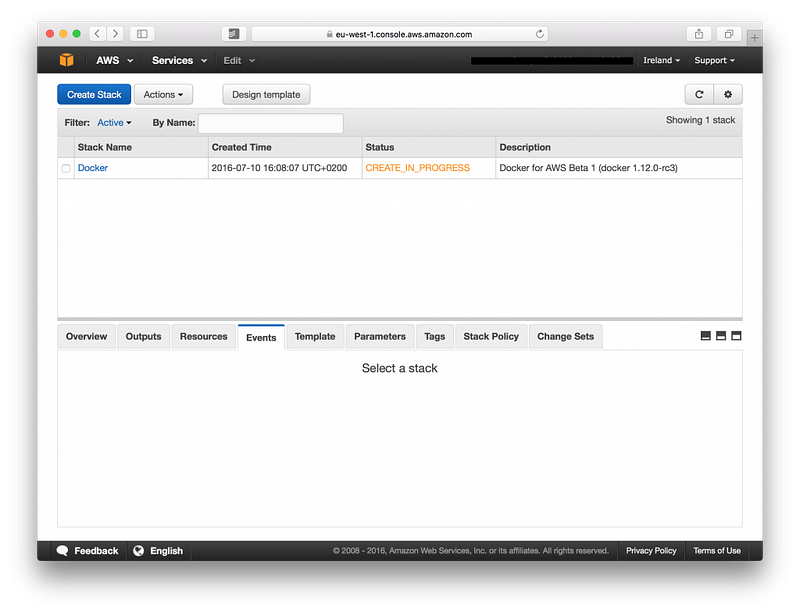Go forward with Safari forward arrow
This screenshot has width=800, height=614.
tap(115, 34)
